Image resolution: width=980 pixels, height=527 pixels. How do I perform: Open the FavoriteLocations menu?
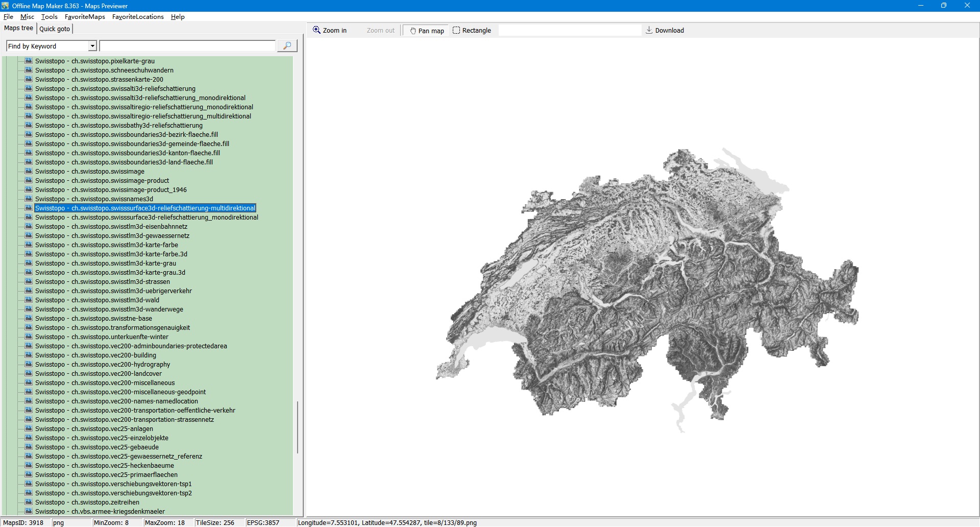click(x=138, y=17)
